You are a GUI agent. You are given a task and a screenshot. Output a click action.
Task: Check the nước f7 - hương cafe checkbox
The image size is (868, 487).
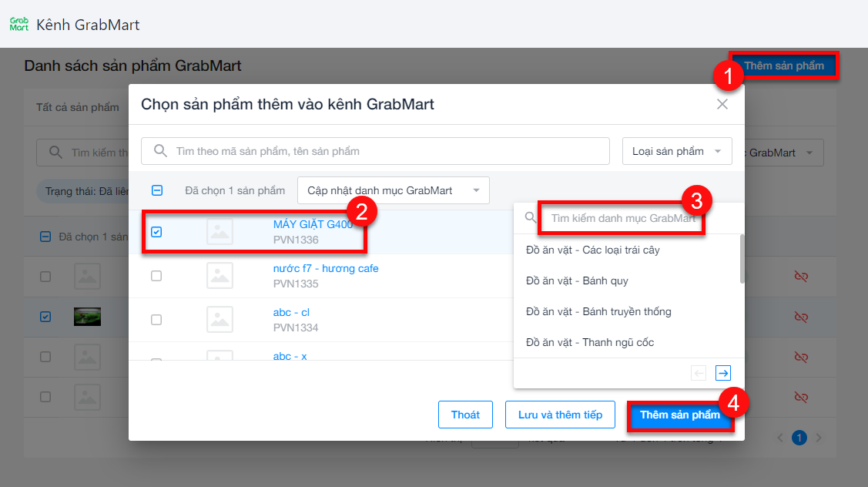pos(156,275)
